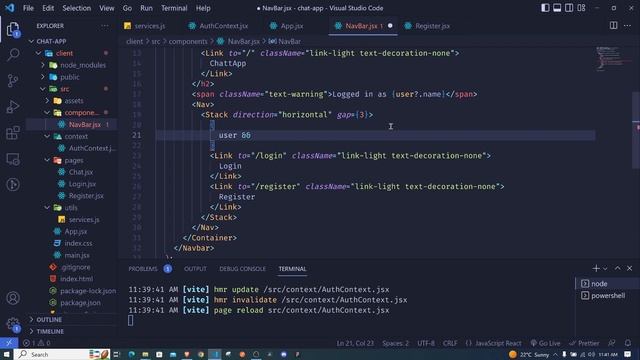The width and height of the screenshot is (640, 360).
Task: Open the Accounts icon in activity bar
Action: [x=13, y=298]
